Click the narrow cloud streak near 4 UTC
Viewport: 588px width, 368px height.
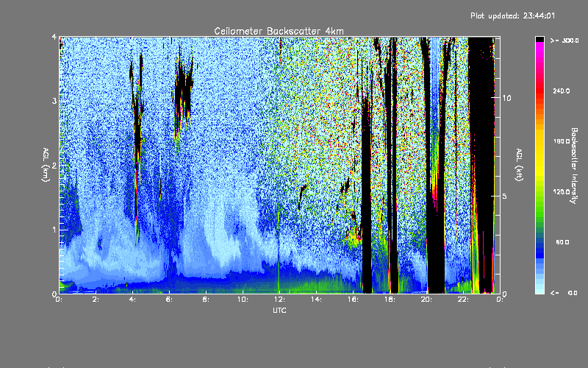137,150
